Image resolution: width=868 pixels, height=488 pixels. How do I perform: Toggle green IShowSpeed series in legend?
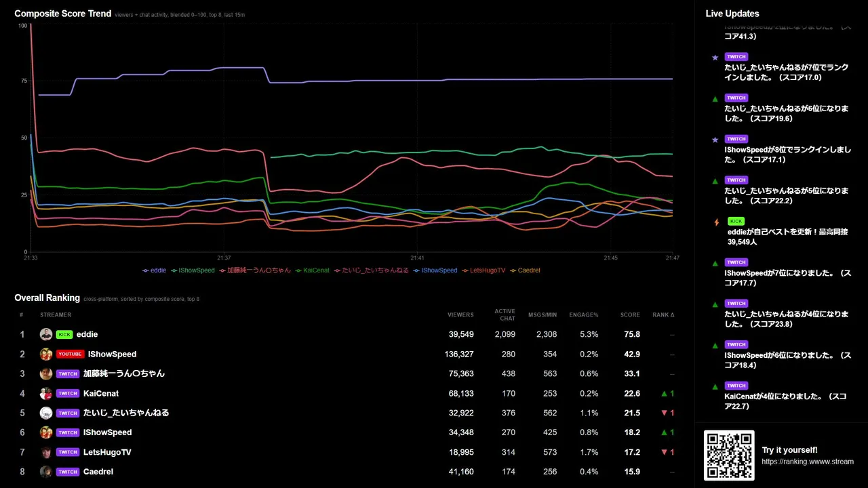(193, 270)
